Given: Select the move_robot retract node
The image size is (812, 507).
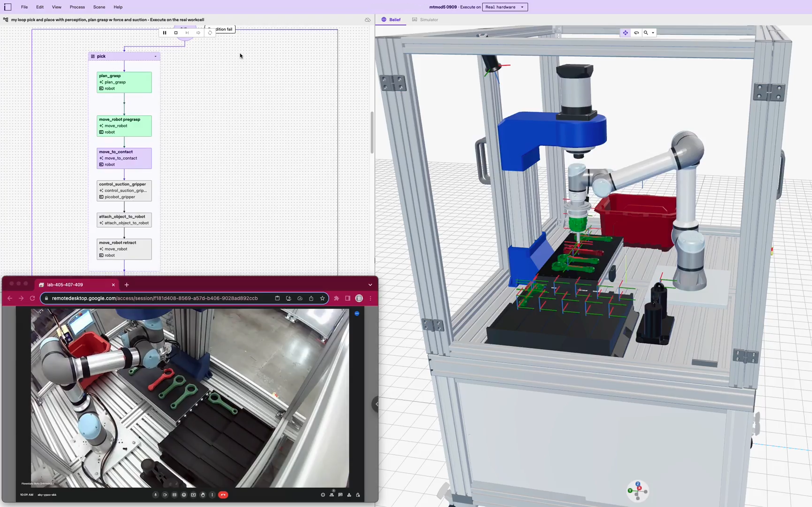Looking at the screenshot, I should [124, 249].
